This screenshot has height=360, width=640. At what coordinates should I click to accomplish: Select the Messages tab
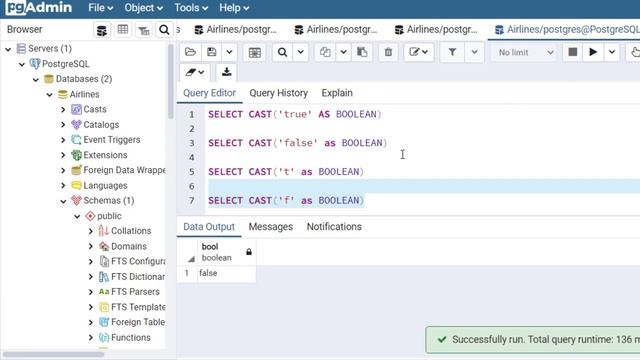click(271, 227)
